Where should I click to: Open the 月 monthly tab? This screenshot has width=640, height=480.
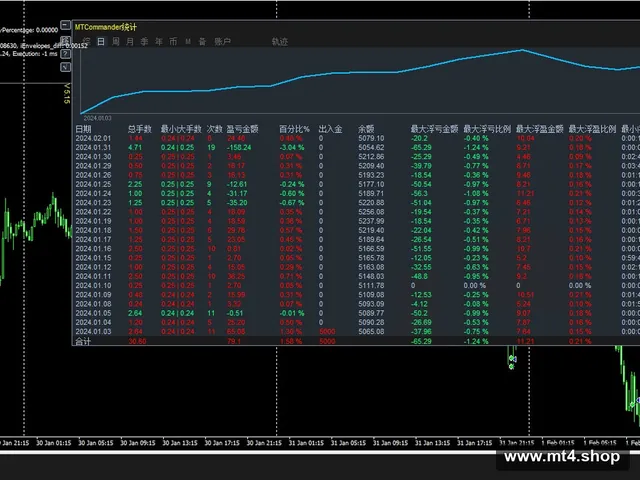130,42
